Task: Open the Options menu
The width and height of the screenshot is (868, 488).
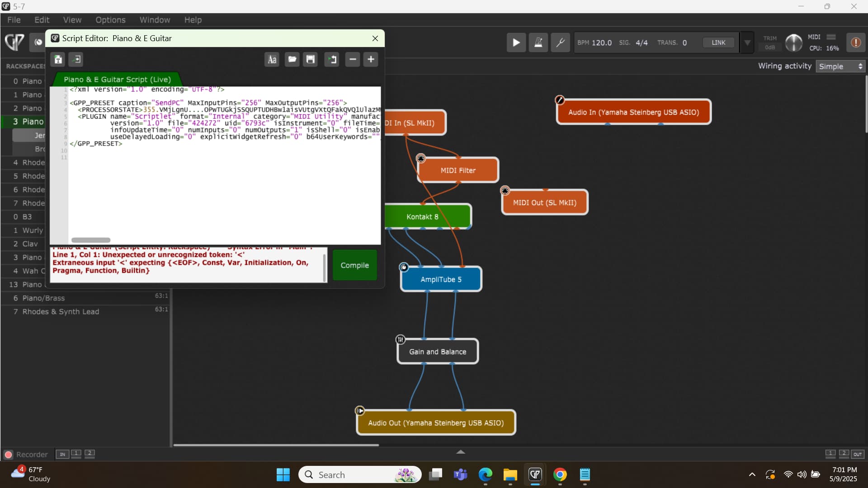Action: pos(110,20)
